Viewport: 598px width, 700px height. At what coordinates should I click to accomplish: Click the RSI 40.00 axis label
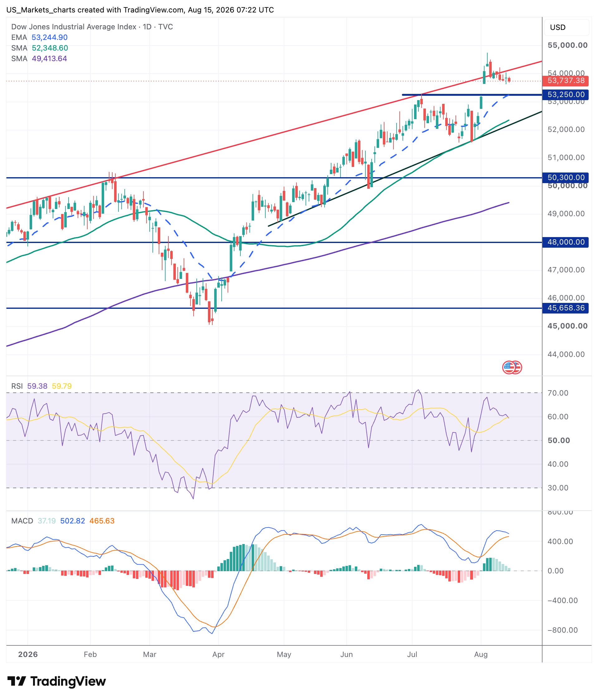[x=558, y=464]
